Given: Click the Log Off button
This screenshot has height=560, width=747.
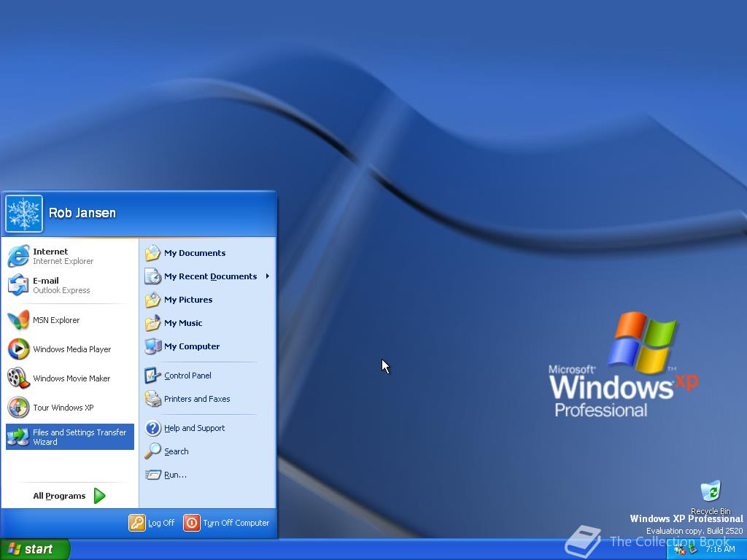Looking at the screenshot, I should [x=152, y=523].
